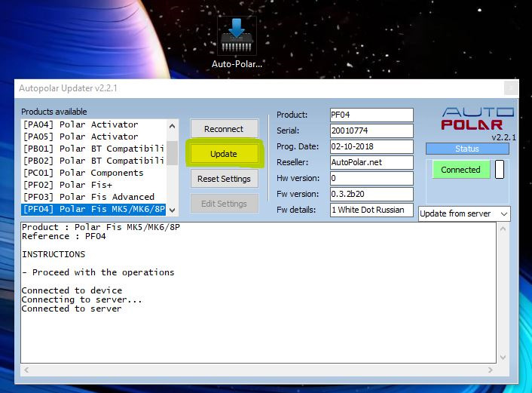Click the Hw version field

371,178
